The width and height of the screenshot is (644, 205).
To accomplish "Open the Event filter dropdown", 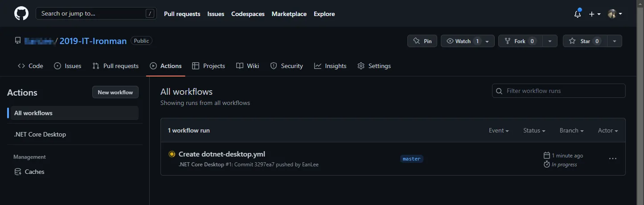I will [x=499, y=130].
